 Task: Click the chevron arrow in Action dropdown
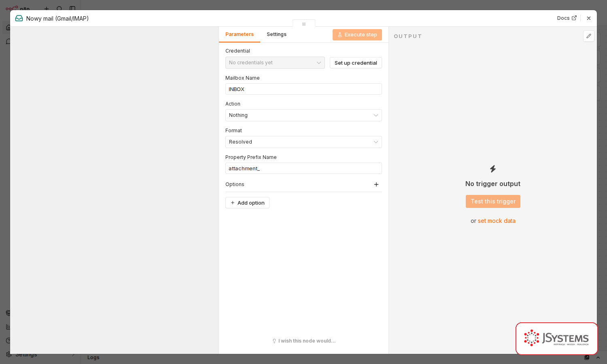pyautogui.click(x=376, y=115)
